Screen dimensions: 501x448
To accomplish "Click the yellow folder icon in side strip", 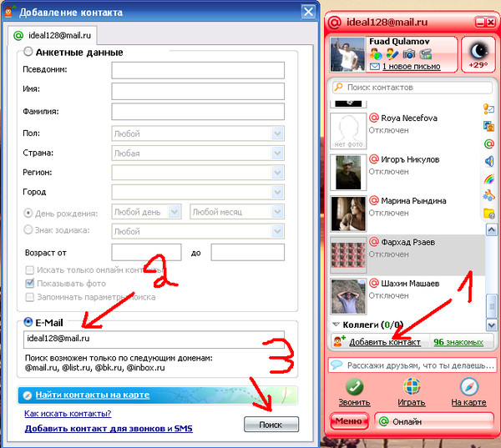I will pos(488,213).
